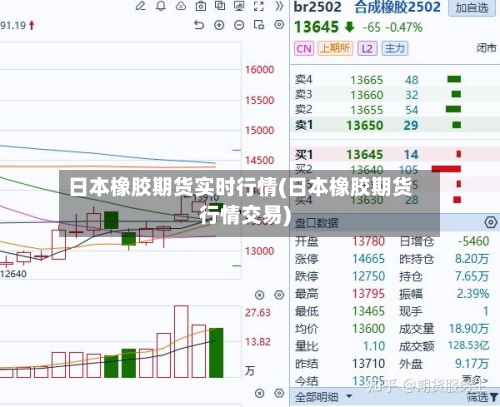Click the last green volume bar
Viewport: 500px width, 407px height.
pyautogui.click(x=216, y=353)
